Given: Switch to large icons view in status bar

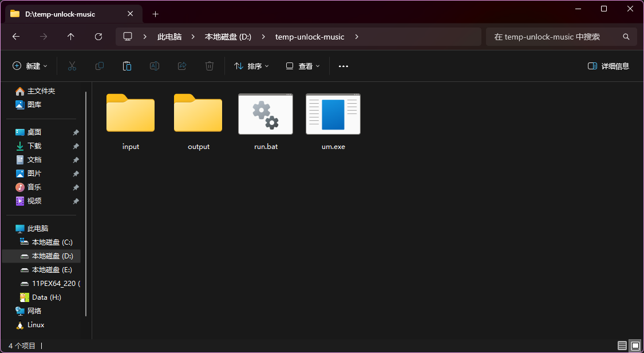Looking at the screenshot, I should click(x=635, y=346).
